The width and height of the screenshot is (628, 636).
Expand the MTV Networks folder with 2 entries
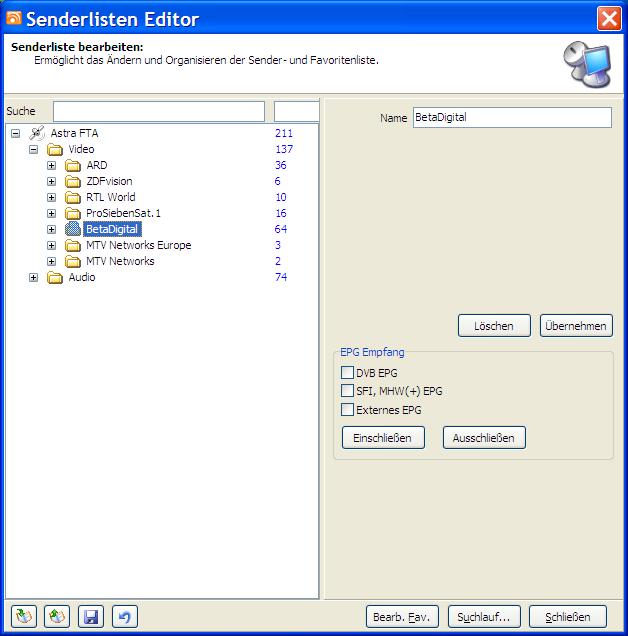pyautogui.click(x=52, y=261)
